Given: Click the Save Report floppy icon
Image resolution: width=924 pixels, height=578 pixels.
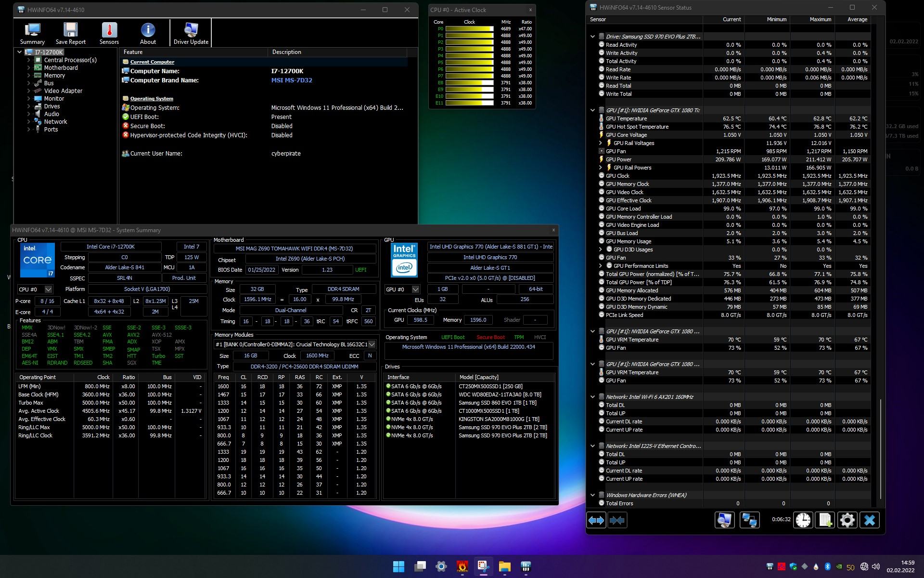Looking at the screenshot, I should [71, 33].
